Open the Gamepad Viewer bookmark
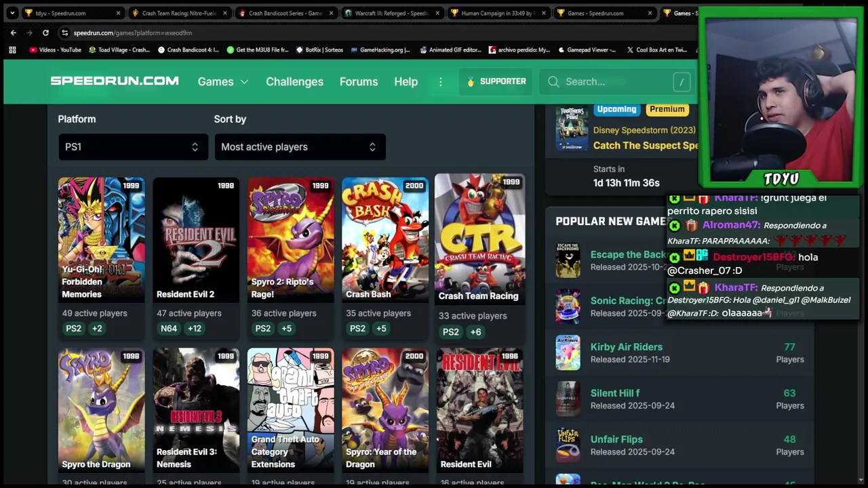Image resolution: width=868 pixels, height=488 pixels. click(587, 49)
